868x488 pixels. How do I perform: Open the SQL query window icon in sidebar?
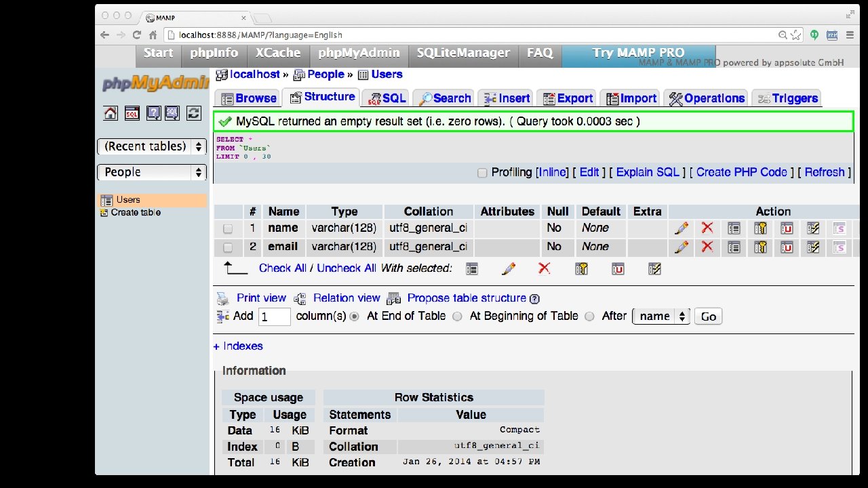point(132,113)
